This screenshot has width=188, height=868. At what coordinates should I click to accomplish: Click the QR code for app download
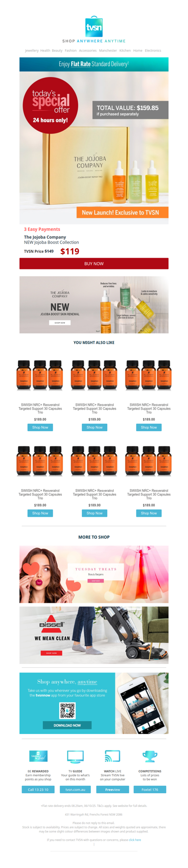pos(67,710)
